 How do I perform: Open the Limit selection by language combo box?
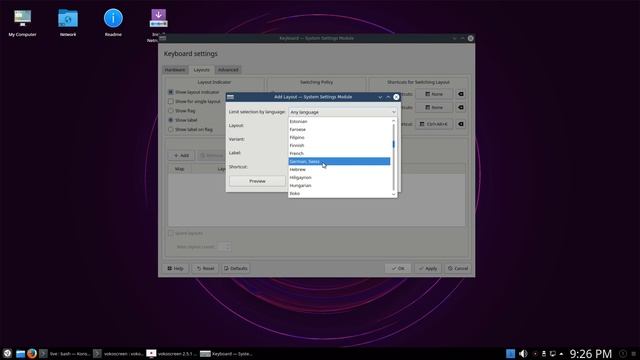coord(343,112)
